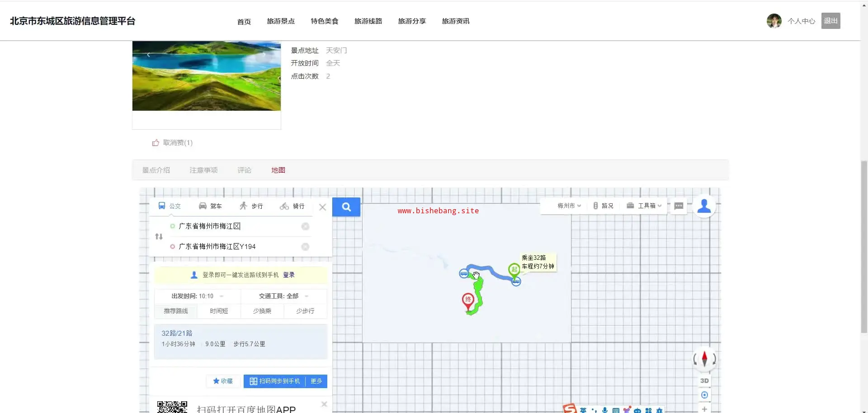
Task: Click the blue map search magnifier button
Action: [346, 207]
